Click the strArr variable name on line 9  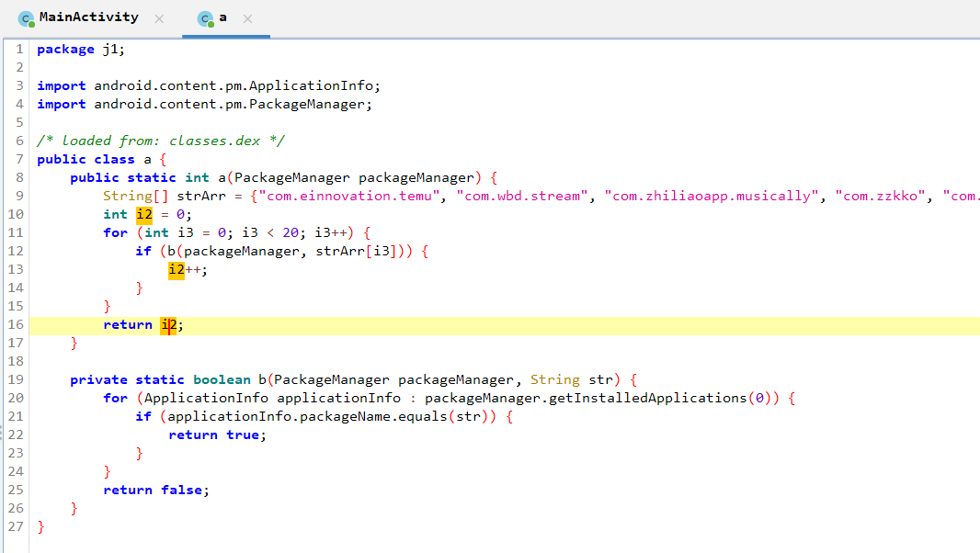(198, 196)
